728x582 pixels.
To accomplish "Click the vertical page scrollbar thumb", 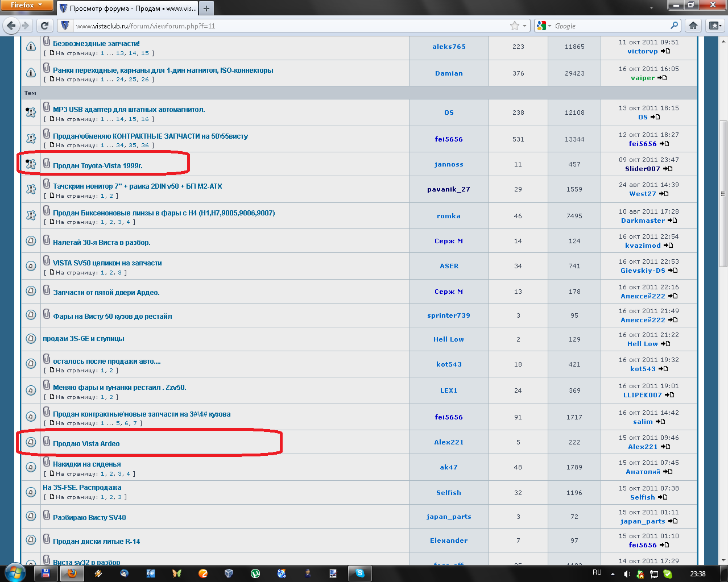I will (x=723, y=193).
